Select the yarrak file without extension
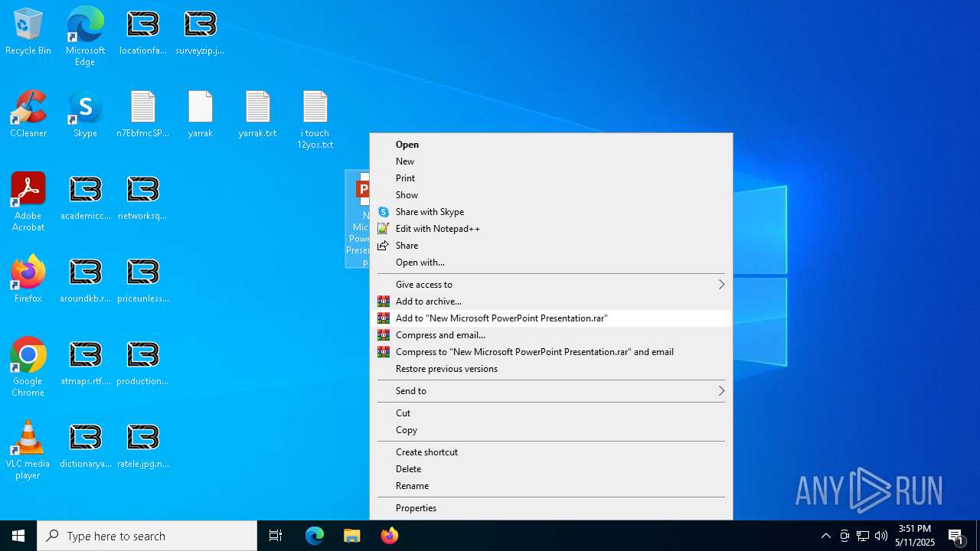Image resolution: width=980 pixels, height=551 pixels. pyautogui.click(x=200, y=115)
